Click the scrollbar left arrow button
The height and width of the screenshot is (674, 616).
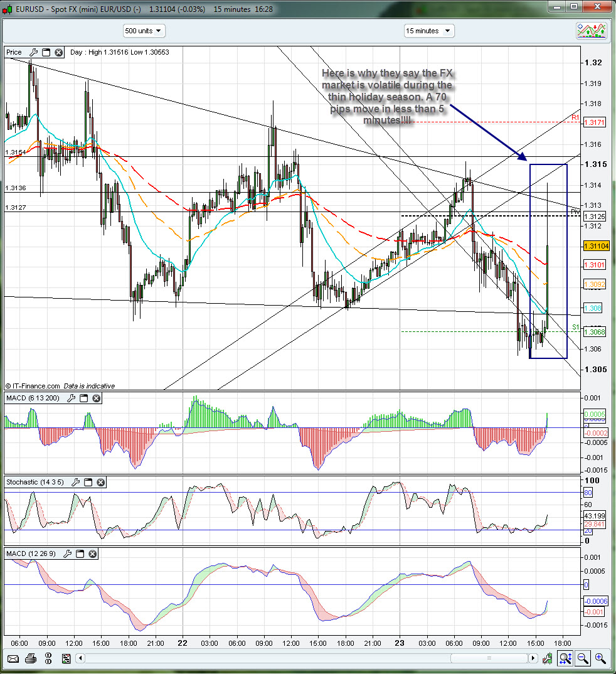80,658
